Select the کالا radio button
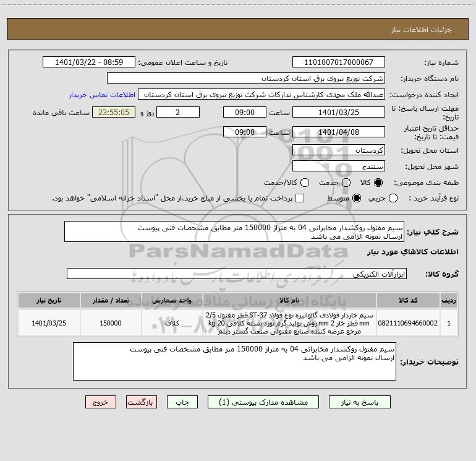Viewport: 476px width, 461px height. coord(378,183)
